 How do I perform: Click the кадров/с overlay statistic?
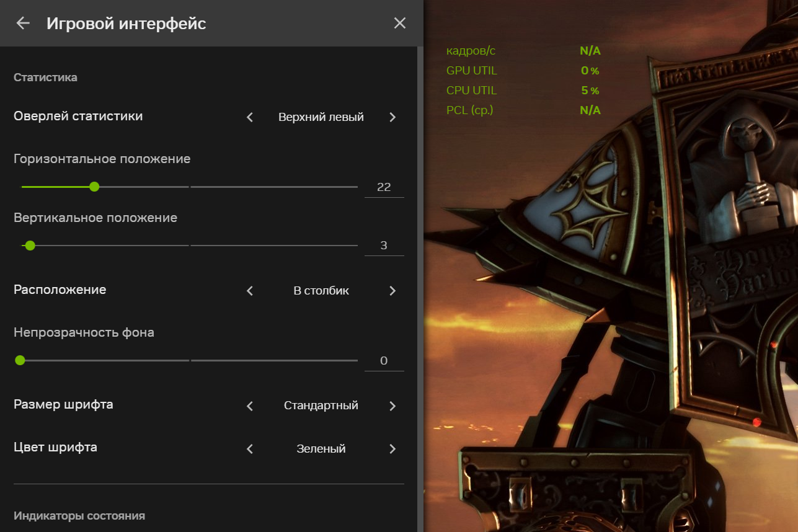click(x=471, y=51)
